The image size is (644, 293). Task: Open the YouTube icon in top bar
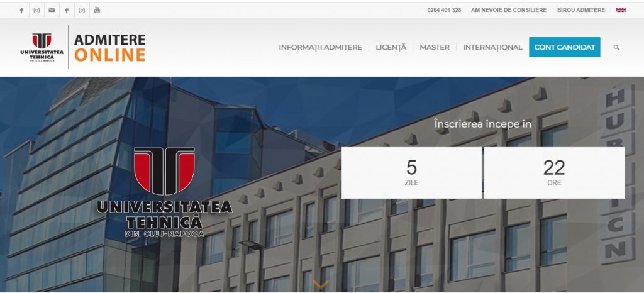tap(97, 10)
